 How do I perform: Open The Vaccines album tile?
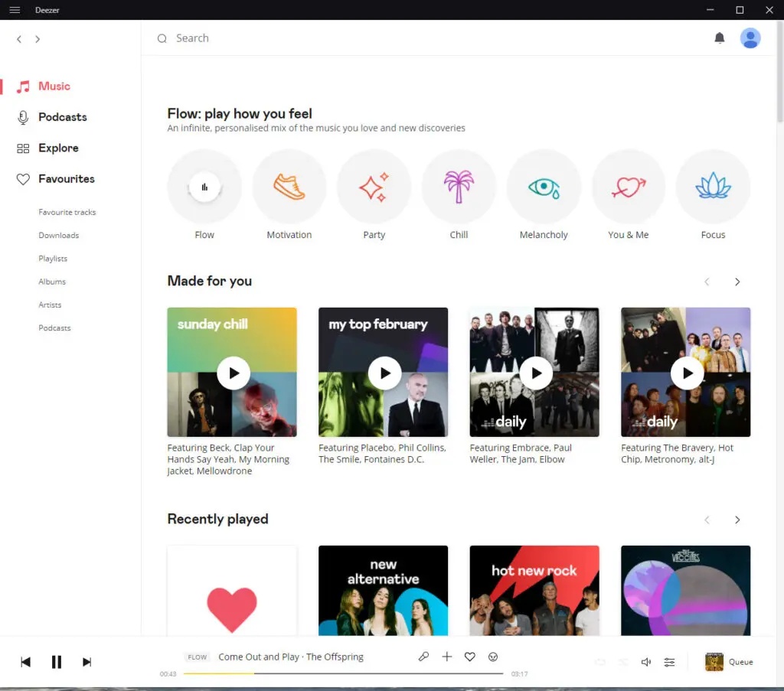tap(685, 591)
